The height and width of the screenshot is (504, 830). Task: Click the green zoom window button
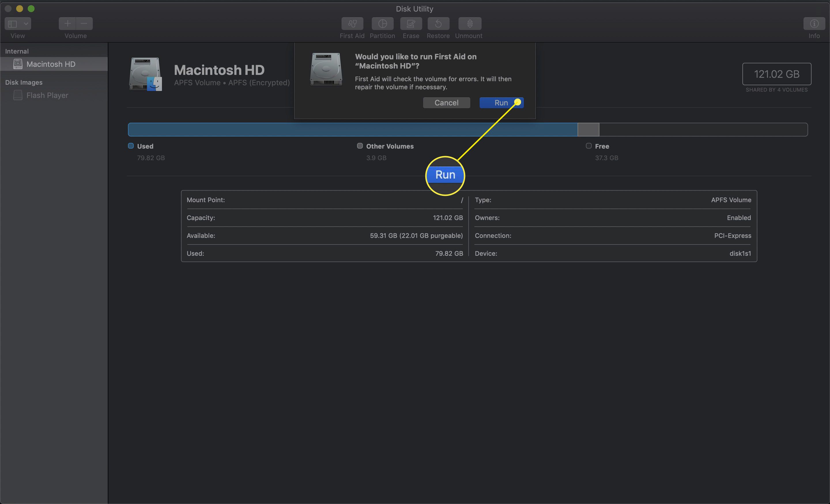(x=31, y=8)
